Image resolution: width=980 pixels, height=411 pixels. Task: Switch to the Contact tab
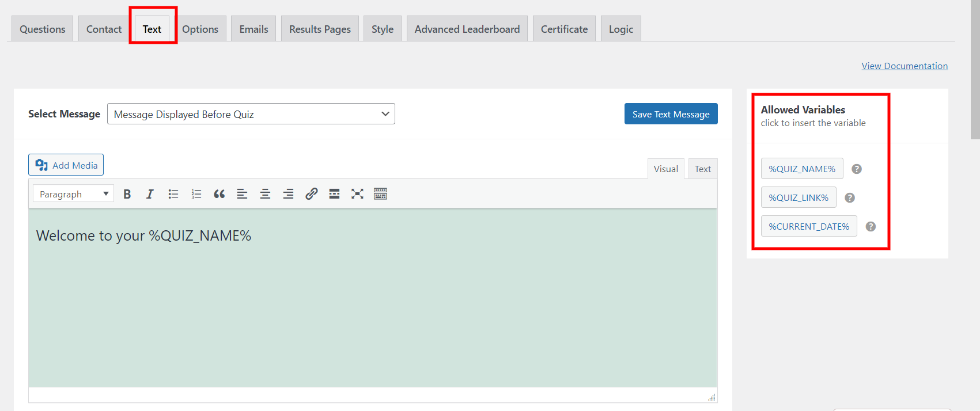[104, 29]
